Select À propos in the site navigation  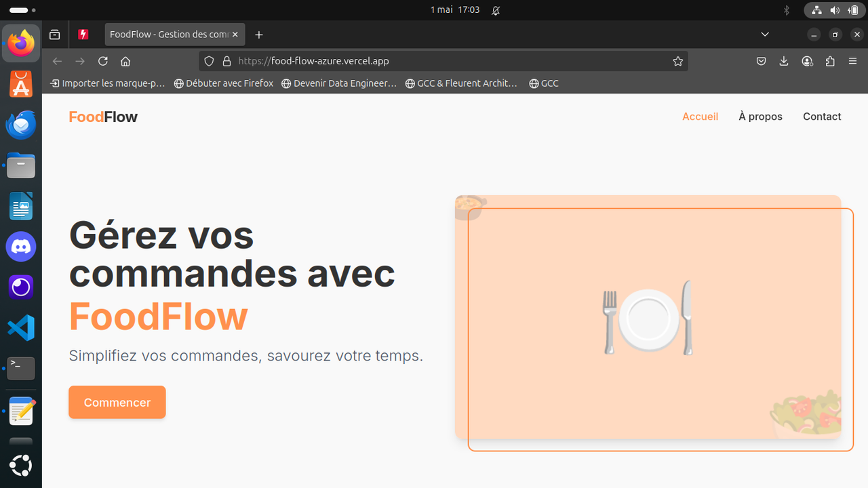[760, 117]
